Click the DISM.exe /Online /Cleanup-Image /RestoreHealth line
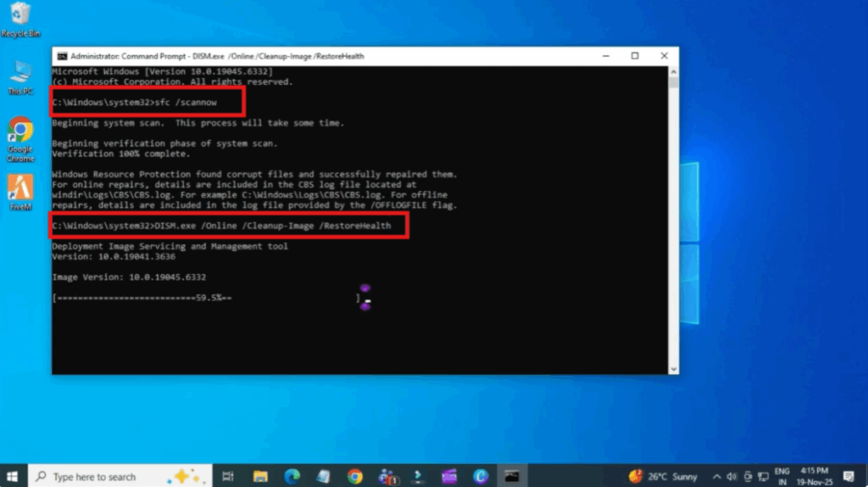868x487 pixels. coord(221,226)
